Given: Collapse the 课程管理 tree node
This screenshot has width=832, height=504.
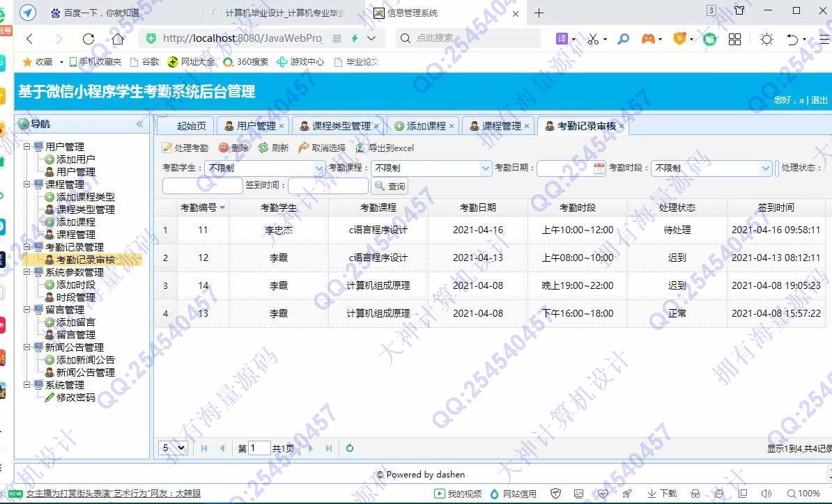Looking at the screenshot, I should (x=26, y=184).
